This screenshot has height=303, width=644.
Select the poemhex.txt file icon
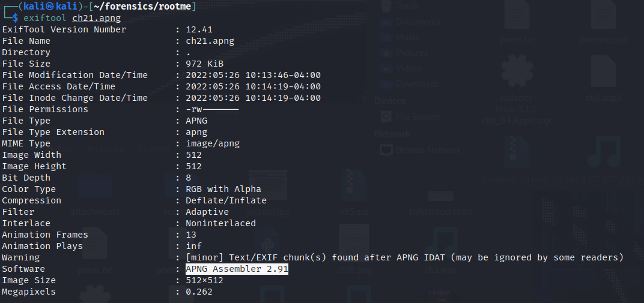(603, 16)
